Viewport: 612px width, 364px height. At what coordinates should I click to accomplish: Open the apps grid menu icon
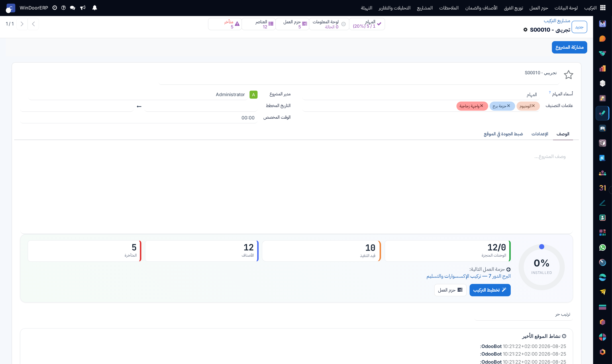[x=603, y=8]
